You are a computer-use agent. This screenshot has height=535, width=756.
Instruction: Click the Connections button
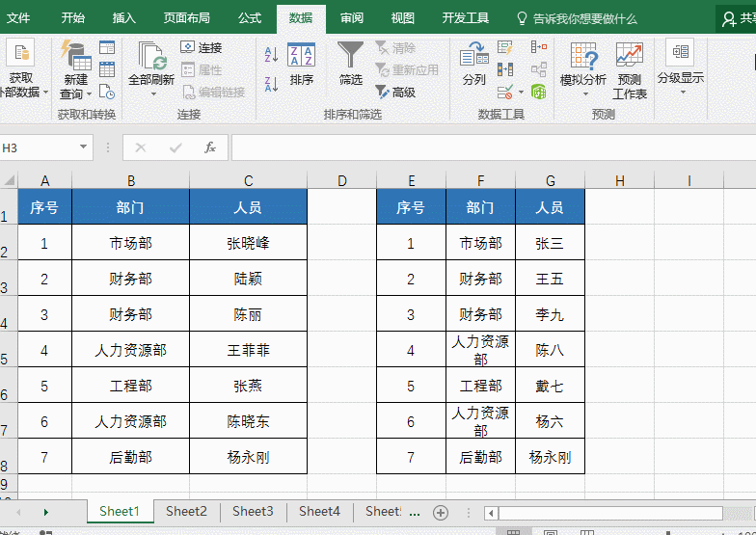coord(202,47)
